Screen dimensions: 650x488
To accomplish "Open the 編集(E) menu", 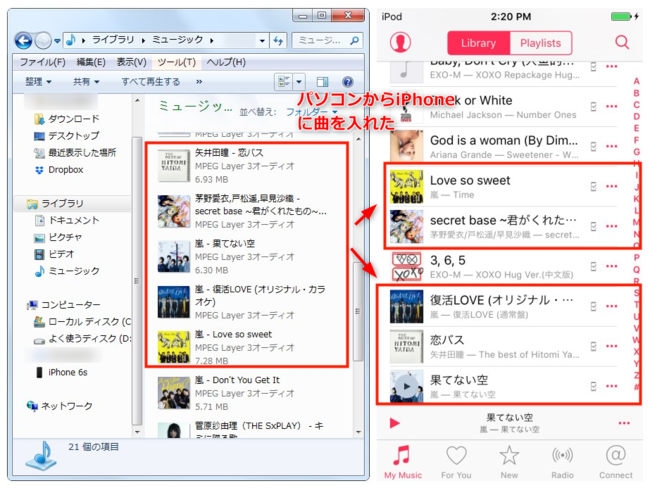I will 91,62.
